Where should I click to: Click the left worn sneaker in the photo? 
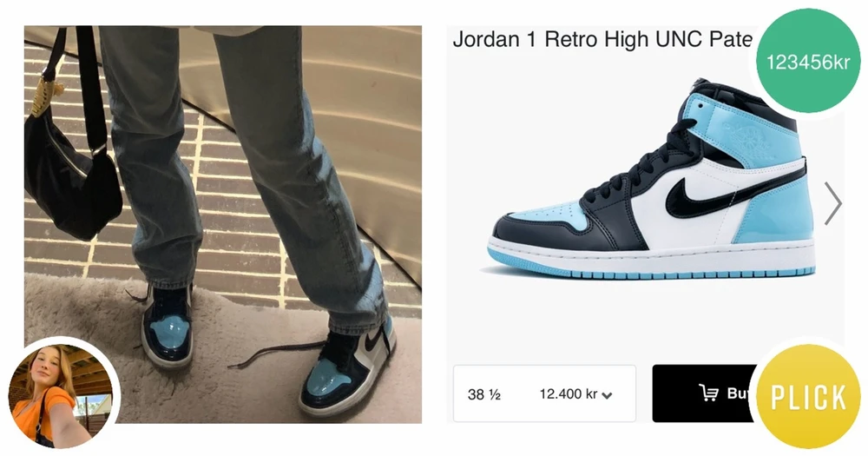pyautogui.click(x=167, y=326)
